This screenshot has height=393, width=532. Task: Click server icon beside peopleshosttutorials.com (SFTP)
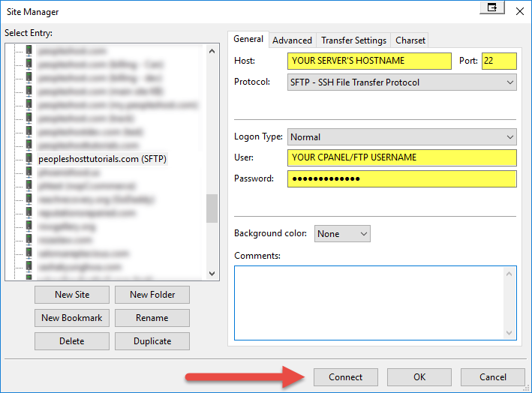pyautogui.click(x=29, y=159)
